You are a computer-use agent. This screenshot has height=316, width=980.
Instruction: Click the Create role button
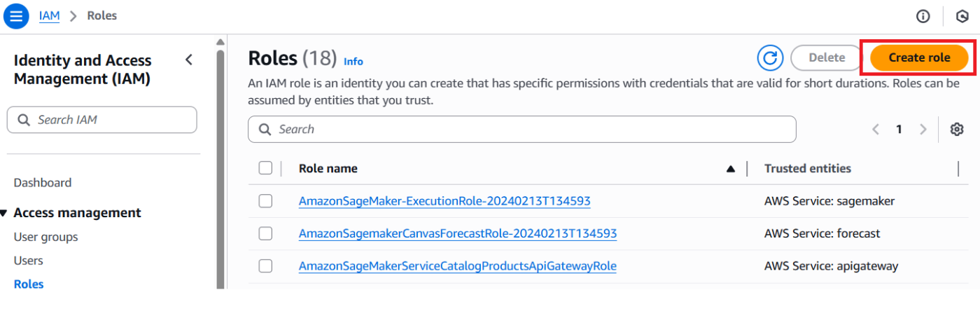[919, 57]
